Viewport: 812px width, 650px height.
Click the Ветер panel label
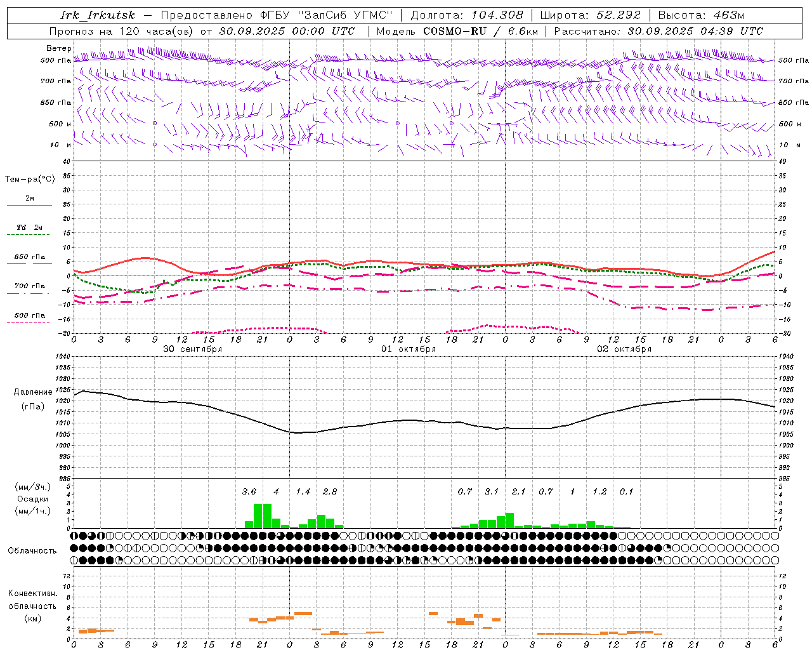click(59, 48)
